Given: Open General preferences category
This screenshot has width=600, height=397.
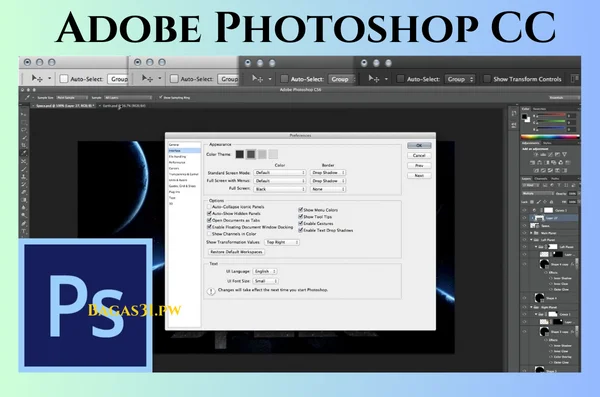Looking at the screenshot, I should 184,145.
